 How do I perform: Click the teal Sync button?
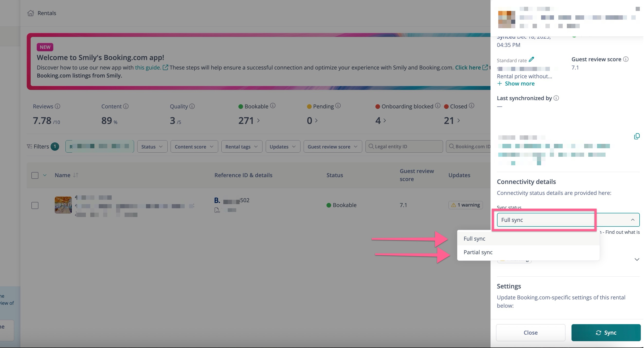pyautogui.click(x=606, y=333)
